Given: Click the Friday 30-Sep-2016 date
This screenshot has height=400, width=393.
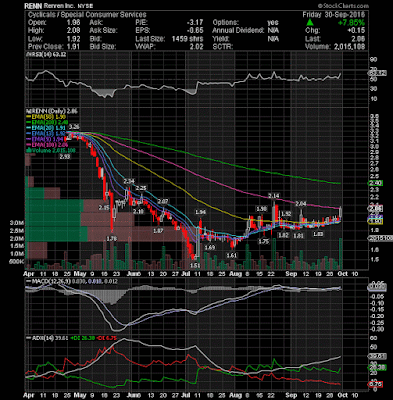Looking at the screenshot, I should pos(333,15).
